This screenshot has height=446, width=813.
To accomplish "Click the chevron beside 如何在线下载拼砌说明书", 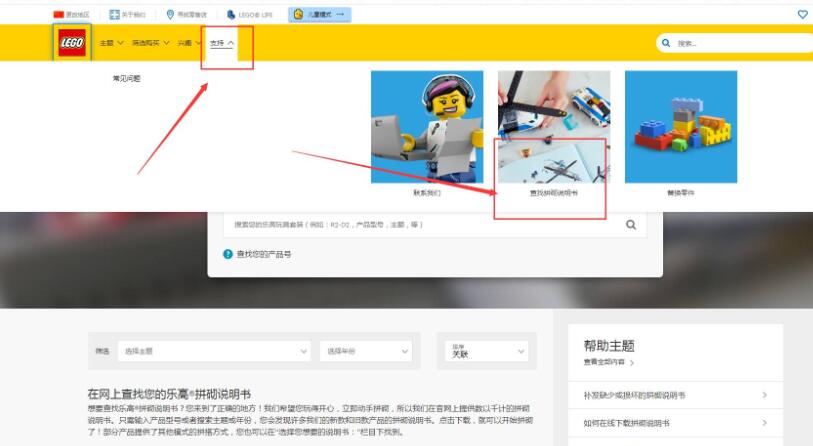I will 765,423.
